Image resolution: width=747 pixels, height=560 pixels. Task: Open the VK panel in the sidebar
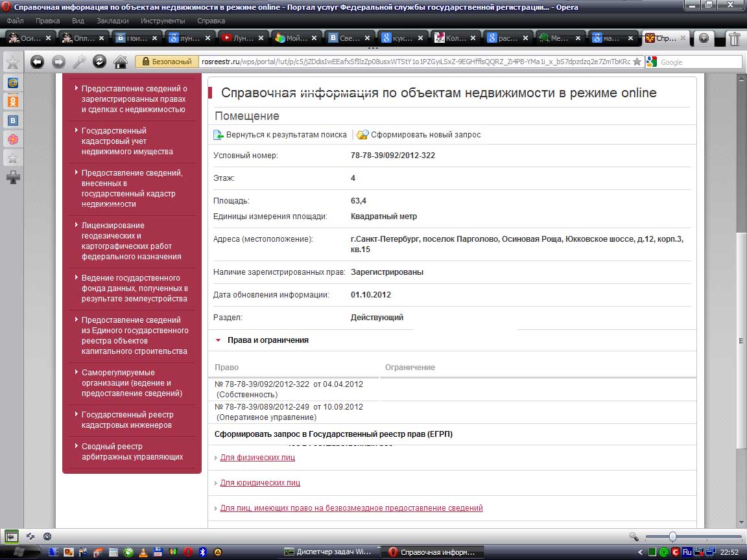12,120
